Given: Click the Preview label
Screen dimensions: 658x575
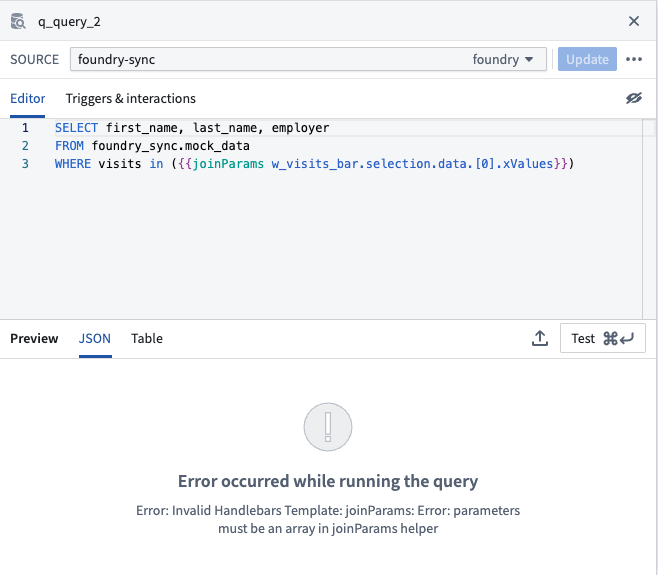Looking at the screenshot, I should click(34, 338).
